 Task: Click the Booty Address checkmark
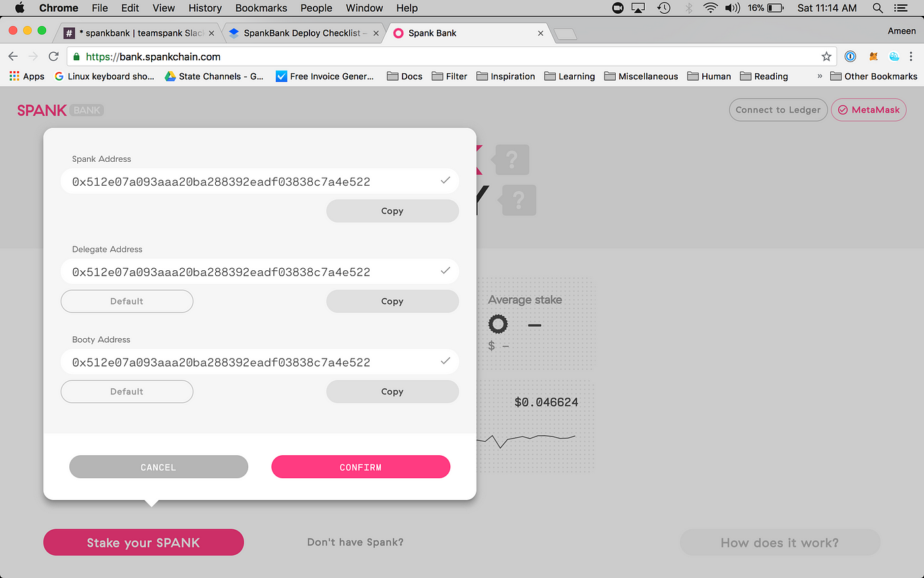tap(445, 361)
